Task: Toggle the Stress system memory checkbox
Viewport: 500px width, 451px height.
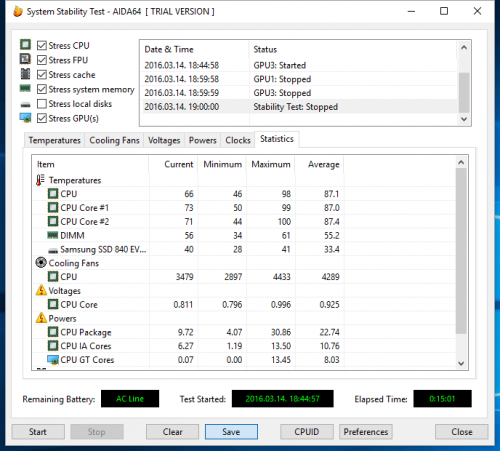Action: (42, 89)
